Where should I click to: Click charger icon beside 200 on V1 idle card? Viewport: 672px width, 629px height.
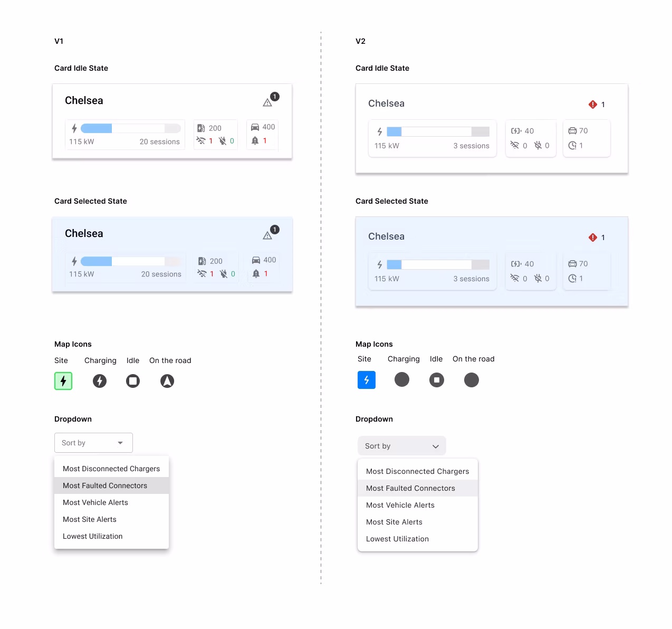(201, 128)
